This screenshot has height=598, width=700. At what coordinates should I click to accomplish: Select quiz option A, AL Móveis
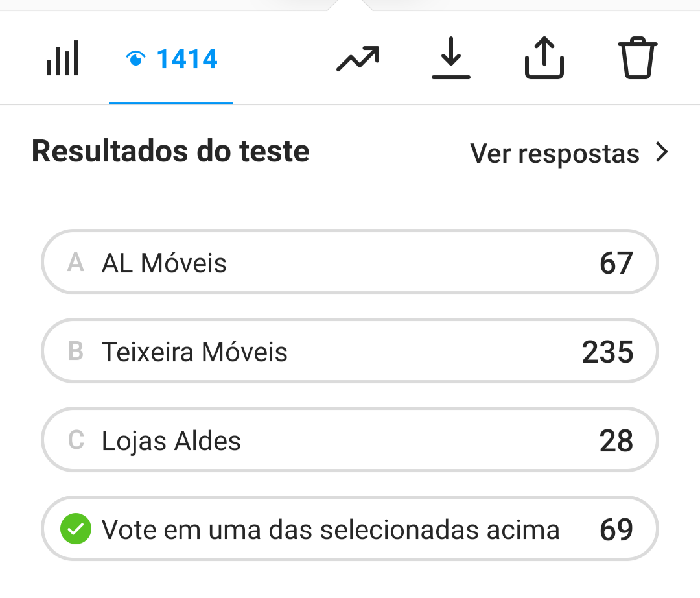coord(350,262)
